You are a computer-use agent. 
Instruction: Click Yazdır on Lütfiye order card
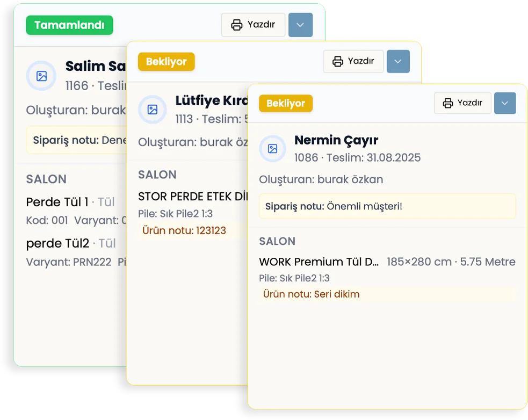pyautogui.click(x=353, y=61)
